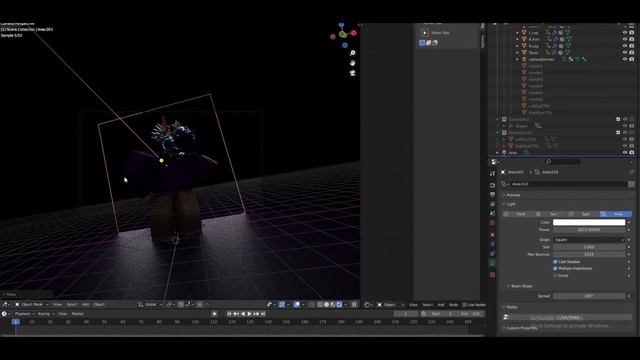Open the Object properties tab icon

(x=493, y=235)
